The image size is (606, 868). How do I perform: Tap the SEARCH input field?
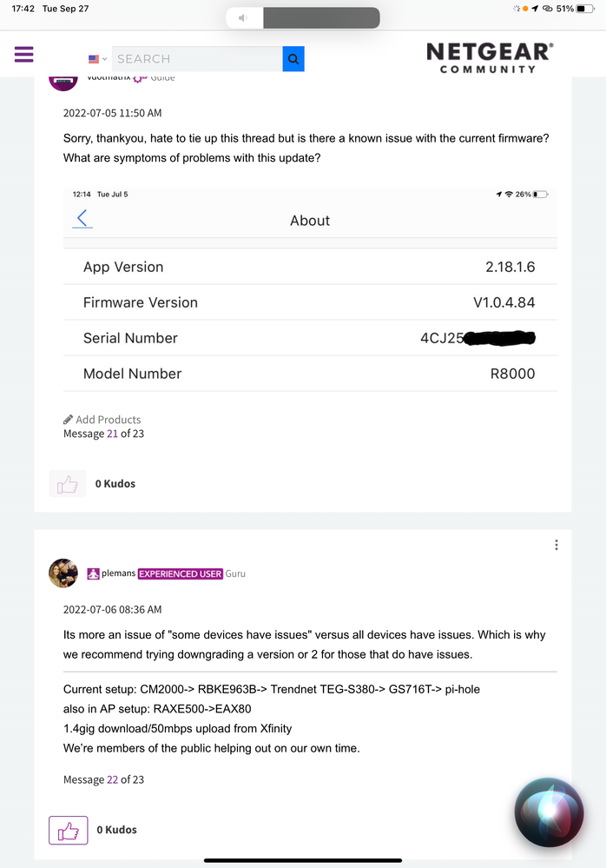(x=196, y=59)
